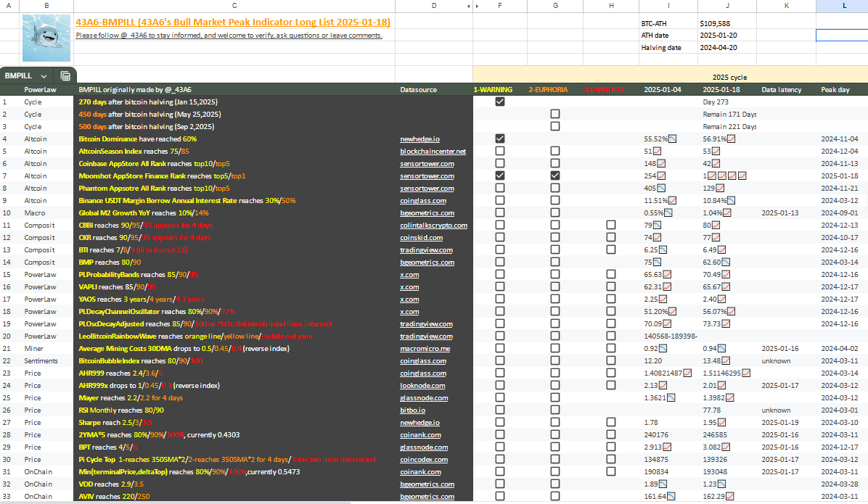868x504 pixels.
Task: Uncheck the 1-WARNING box for 270 days row
Action: coord(500,102)
